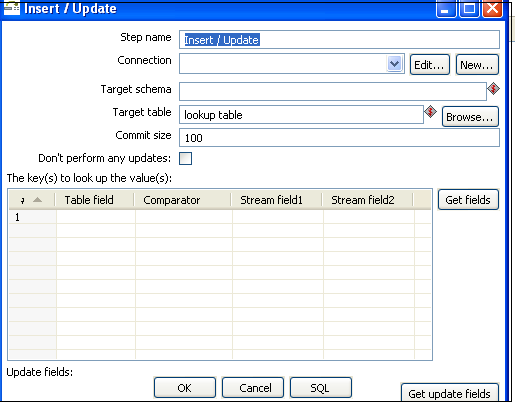Focus the Target table field containing lookup table
The image size is (515, 402).
301,115
